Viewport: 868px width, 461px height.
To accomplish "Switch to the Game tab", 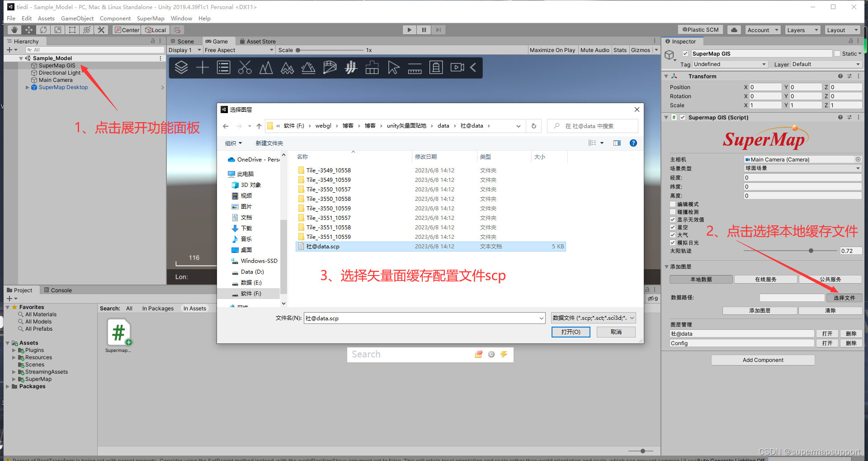I will 218,41.
